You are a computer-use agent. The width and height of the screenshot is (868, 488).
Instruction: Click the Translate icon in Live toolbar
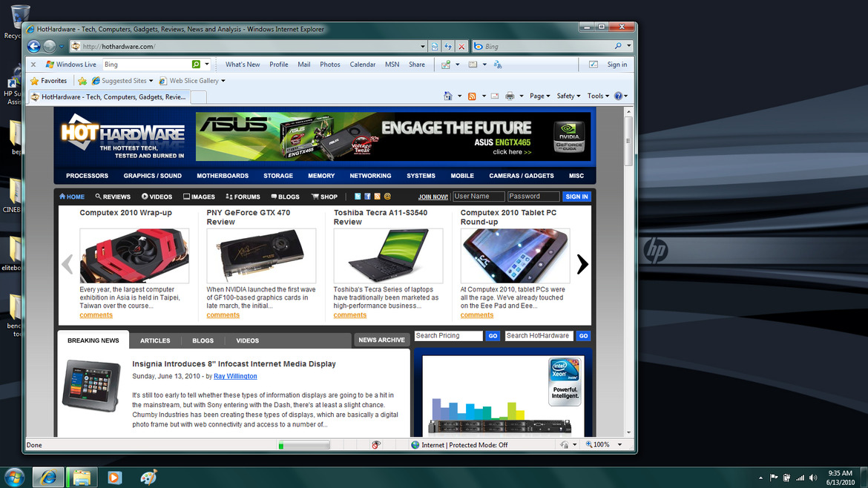point(498,65)
